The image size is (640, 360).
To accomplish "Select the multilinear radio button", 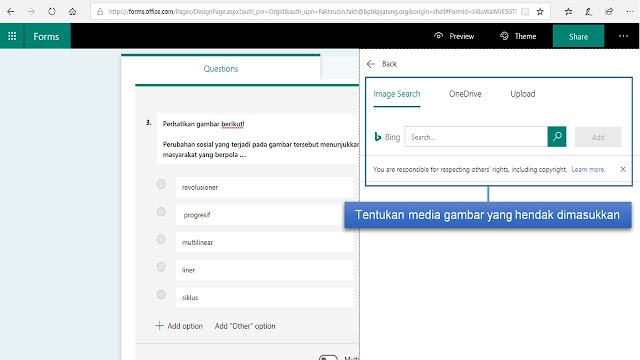I will [161, 239].
